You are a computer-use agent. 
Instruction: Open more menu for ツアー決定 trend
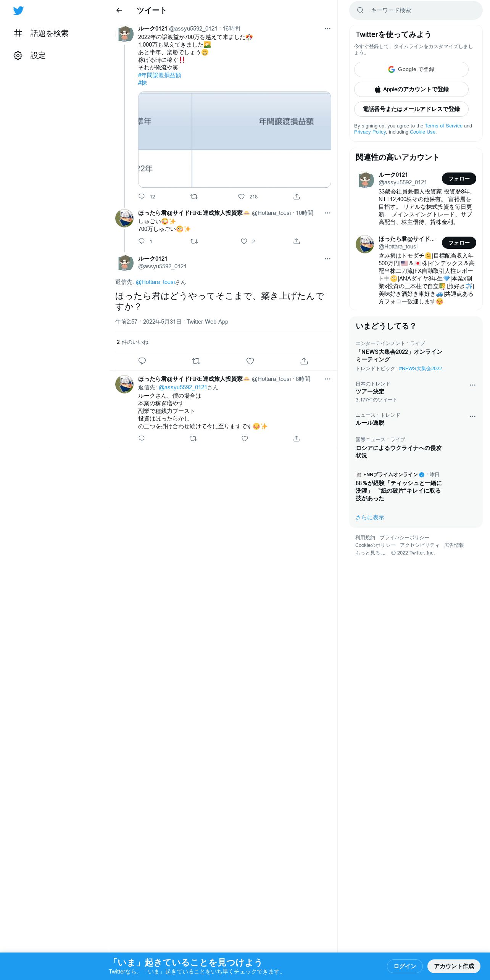click(x=472, y=385)
